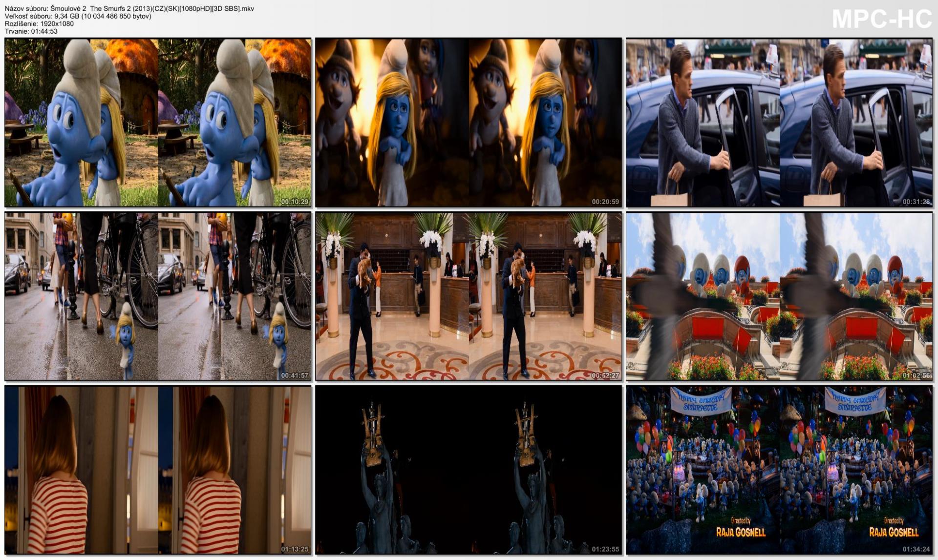
Task: Click the 01:13:25 timestamp label
Action: [295, 549]
